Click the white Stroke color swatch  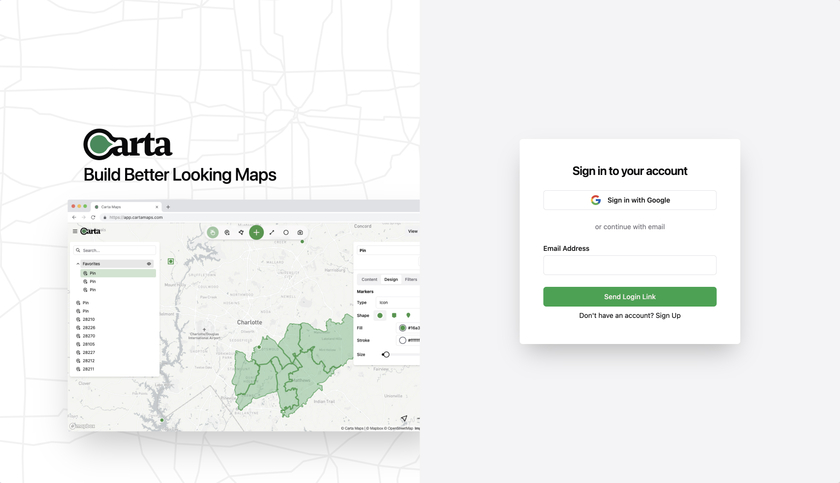tap(402, 341)
